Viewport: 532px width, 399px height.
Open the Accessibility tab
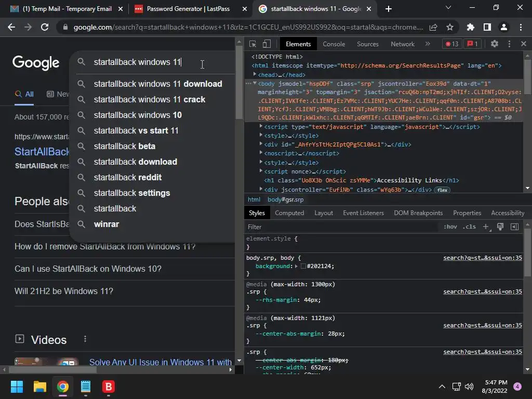point(507,213)
